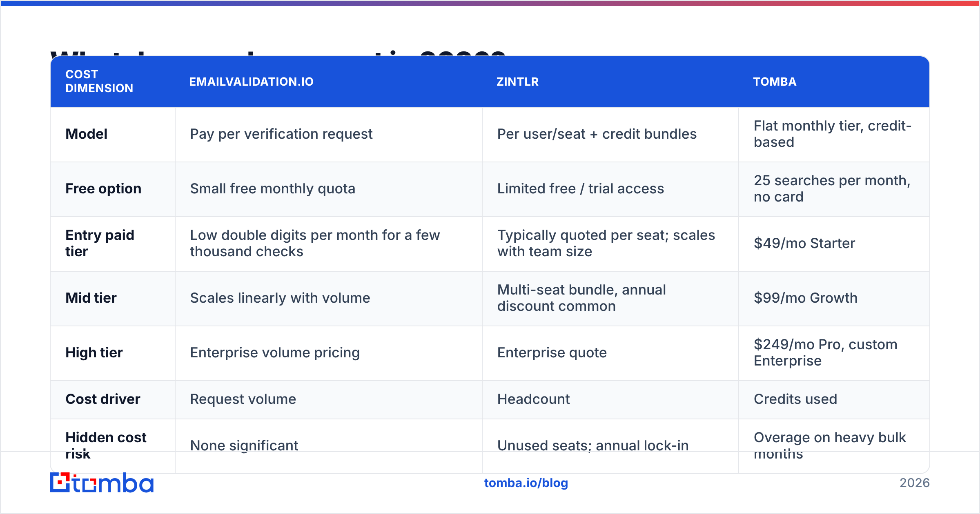Select 'Overage on heavy bulk months' cell

coord(834,446)
